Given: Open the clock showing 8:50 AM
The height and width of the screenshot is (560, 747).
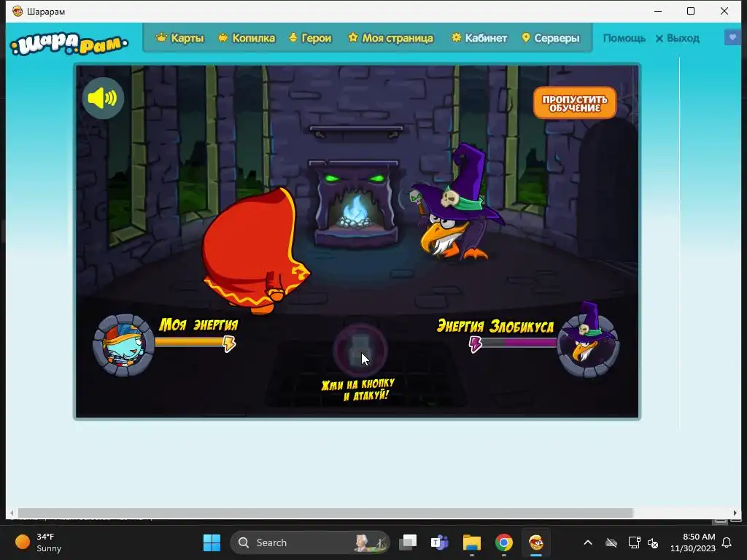Looking at the screenshot, I should point(693,542).
